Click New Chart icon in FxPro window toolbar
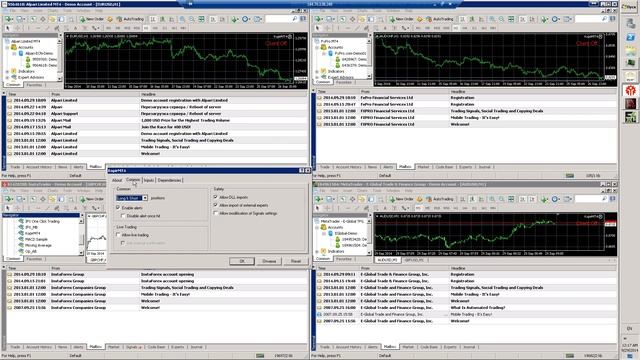This screenshot has width=640, height=360. click(318, 19)
